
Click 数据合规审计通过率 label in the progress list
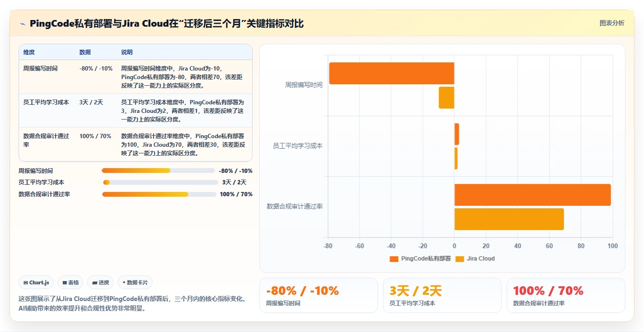[x=44, y=194]
